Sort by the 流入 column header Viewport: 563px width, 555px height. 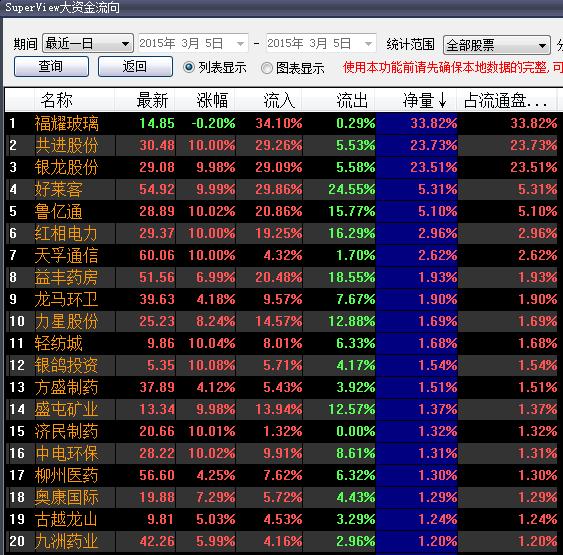pyautogui.click(x=279, y=100)
